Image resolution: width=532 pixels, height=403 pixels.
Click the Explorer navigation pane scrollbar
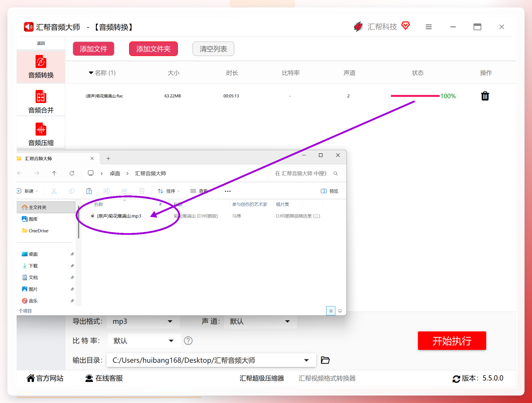coord(79,222)
